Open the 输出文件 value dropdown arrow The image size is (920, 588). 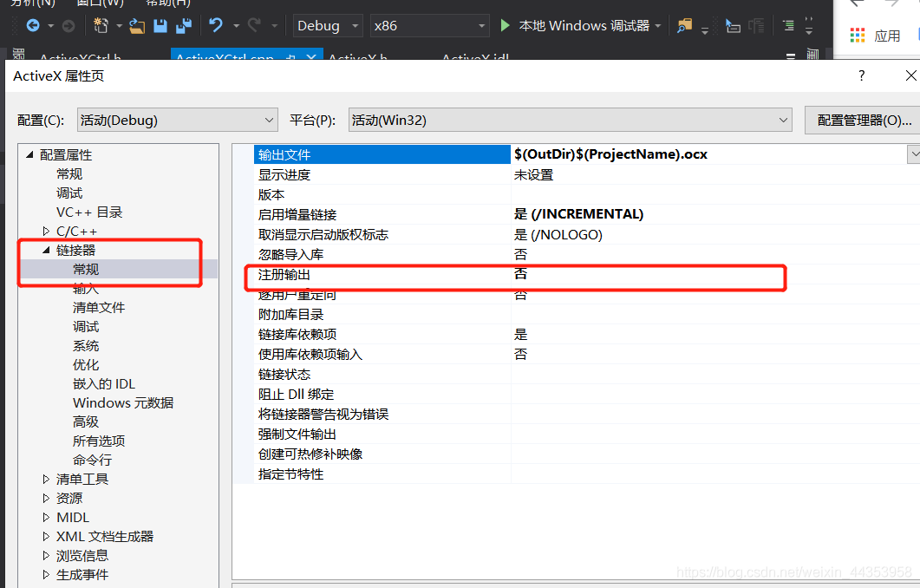pos(913,154)
